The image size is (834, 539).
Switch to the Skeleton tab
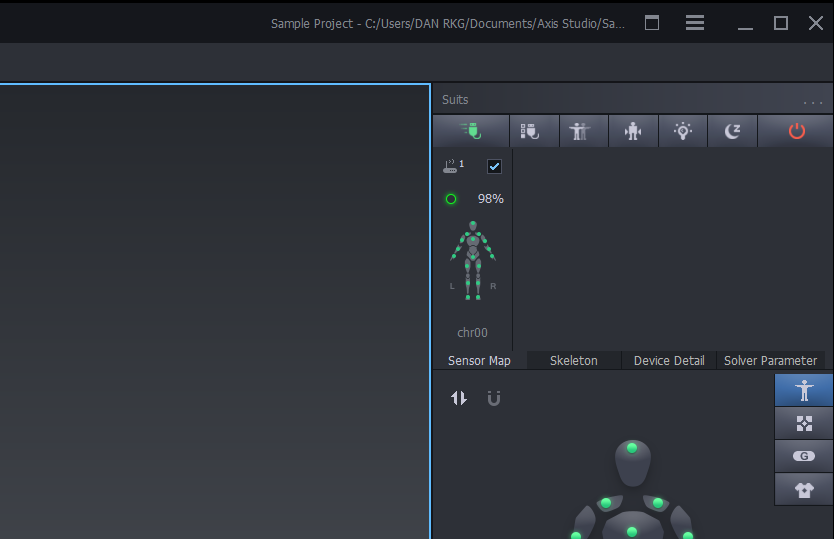(x=573, y=360)
